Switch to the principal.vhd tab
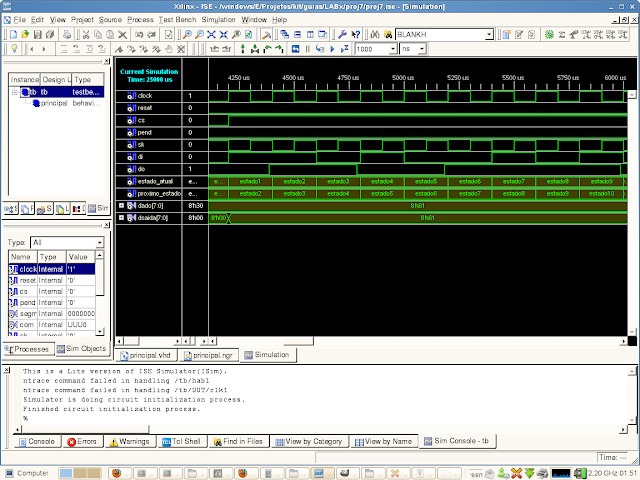This screenshot has width=640, height=480. point(150,355)
